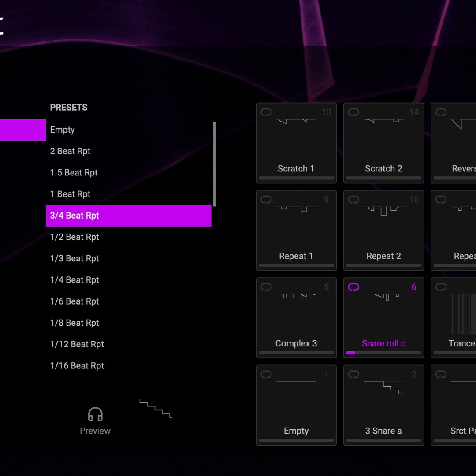This screenshot has height=476, width=476.
Task: Click the Preview headphones icon
Action: (95, 414)
